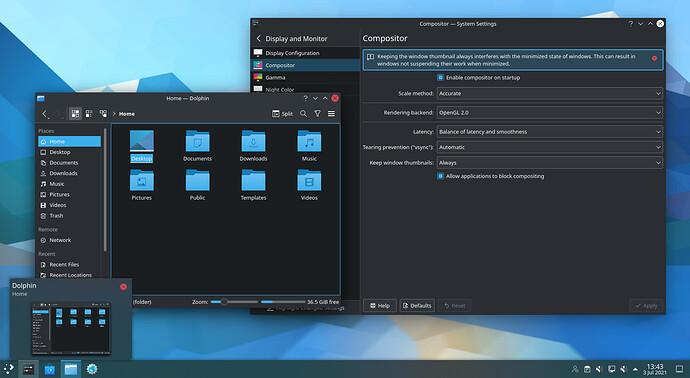Image resolution: width=690 pixels, height=378 pixels.
Task: Open Dolphin search magnifier
Action: point(303,114)
